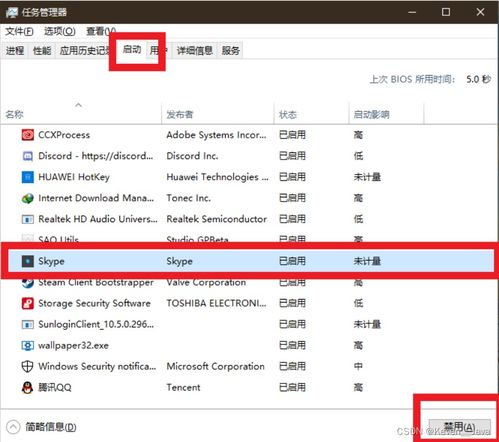Click the HUAWEI HotKey icon
Viewport: 499px width, 442px height.
(x=28, y=177)
